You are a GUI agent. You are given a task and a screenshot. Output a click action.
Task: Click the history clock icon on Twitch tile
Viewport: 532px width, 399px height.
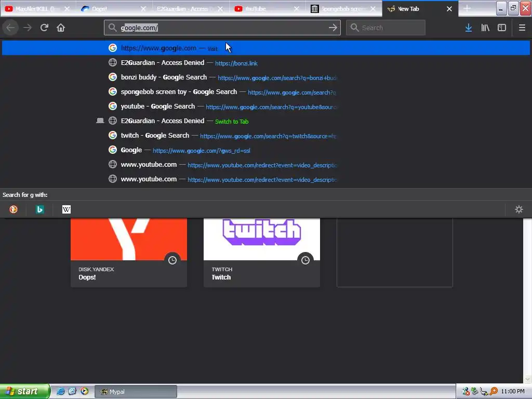tap(305, 260)
